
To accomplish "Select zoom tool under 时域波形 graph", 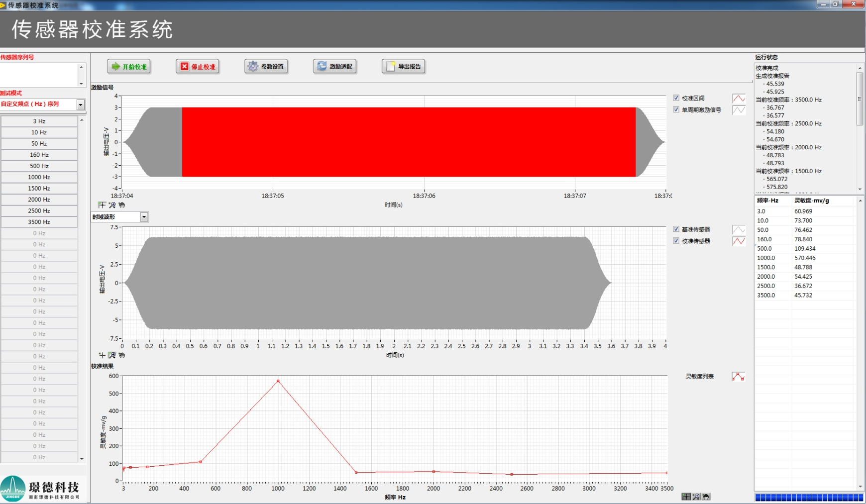I will 112,355.
